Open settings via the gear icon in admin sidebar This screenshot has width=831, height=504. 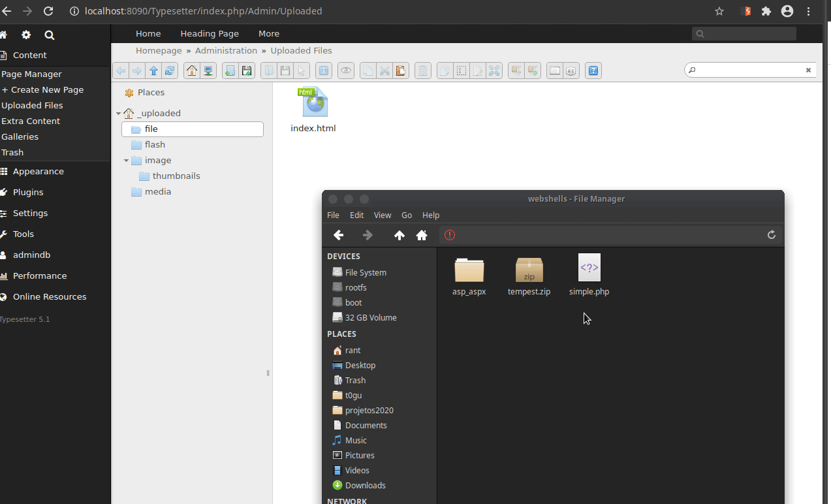[x=25, y=35]
